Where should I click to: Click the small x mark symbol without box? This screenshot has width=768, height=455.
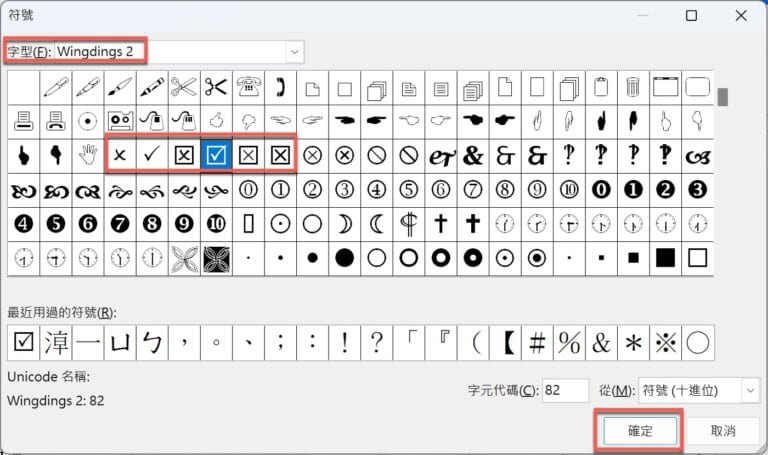click(x=119, y=155)
